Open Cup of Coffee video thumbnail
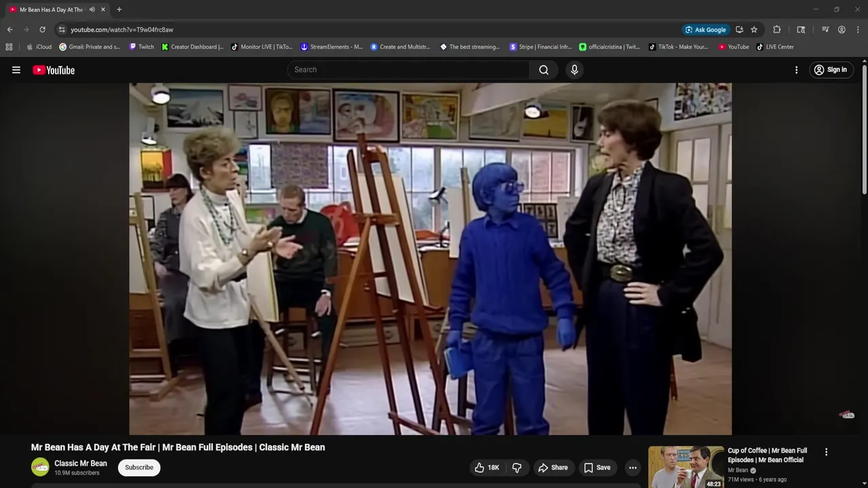Image resolution: width=868 pixels, height=488 pixels. pos(686,467)
